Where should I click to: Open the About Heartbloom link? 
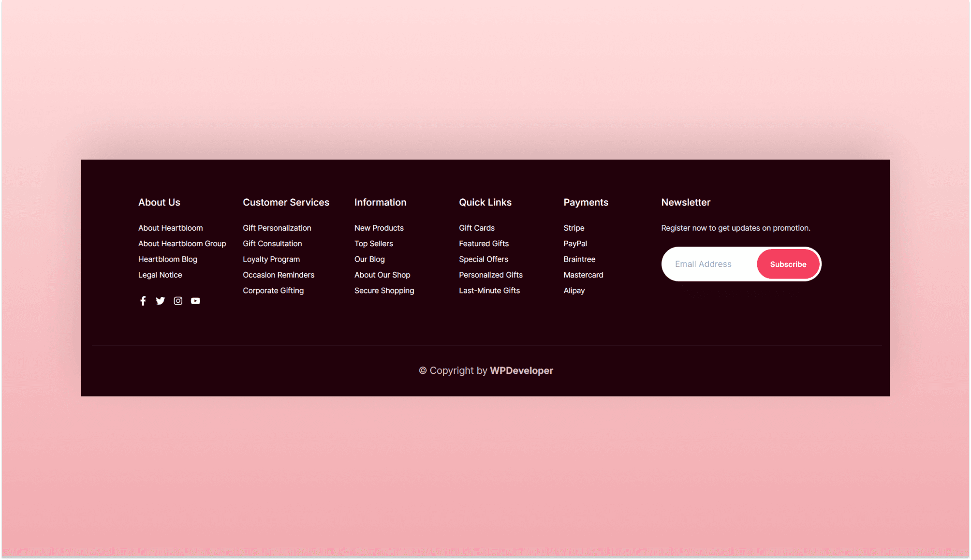tap(170, 227)
